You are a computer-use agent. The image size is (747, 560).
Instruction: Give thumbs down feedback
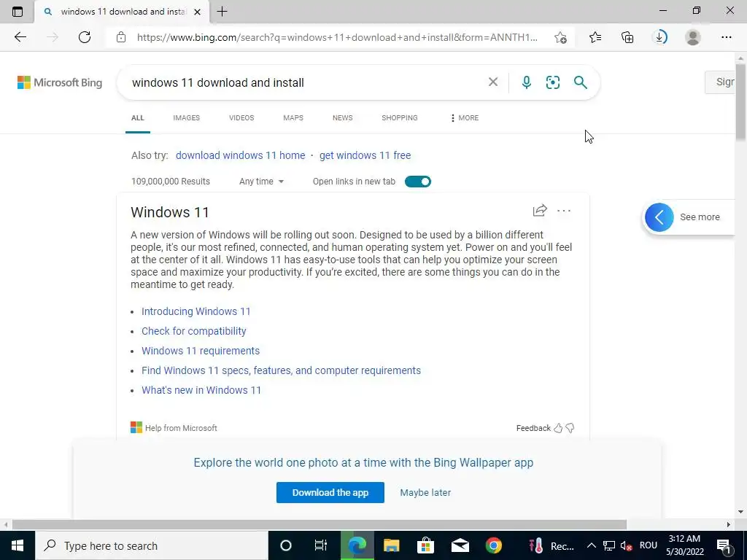coord(570,428)
